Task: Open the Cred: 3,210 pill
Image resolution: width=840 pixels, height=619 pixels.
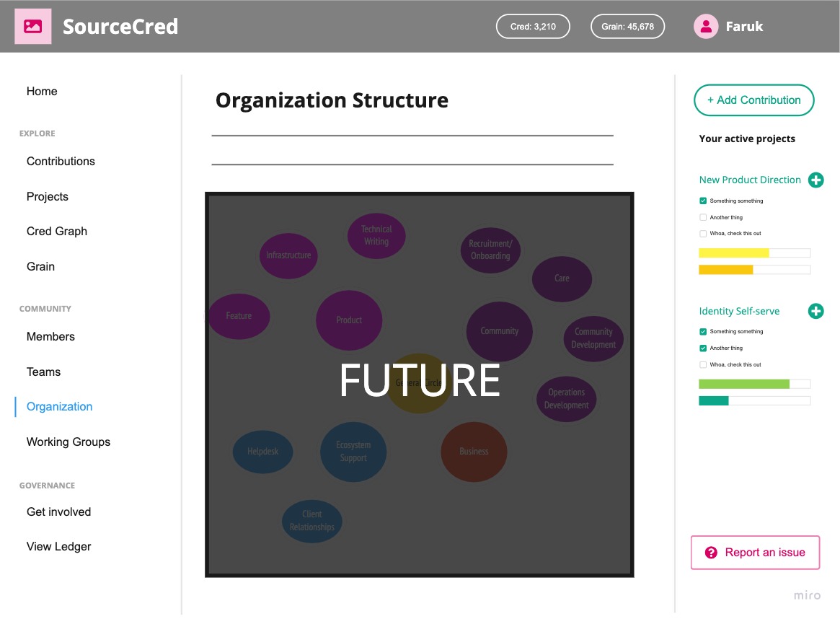Action: pos(533,26)
